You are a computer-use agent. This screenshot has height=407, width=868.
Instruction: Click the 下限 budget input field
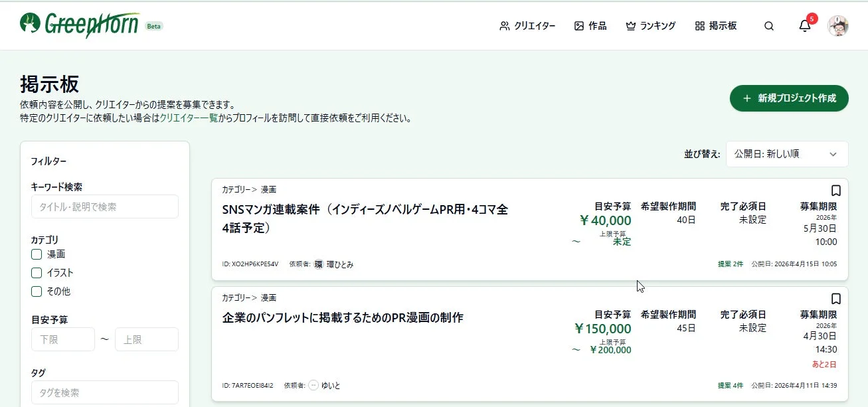point(62,339)
